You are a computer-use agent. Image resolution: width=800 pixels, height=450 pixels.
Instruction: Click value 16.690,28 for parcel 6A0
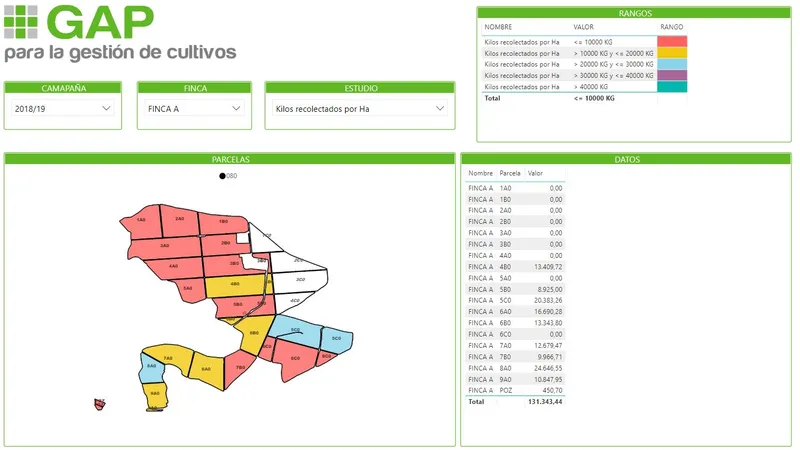548,312
